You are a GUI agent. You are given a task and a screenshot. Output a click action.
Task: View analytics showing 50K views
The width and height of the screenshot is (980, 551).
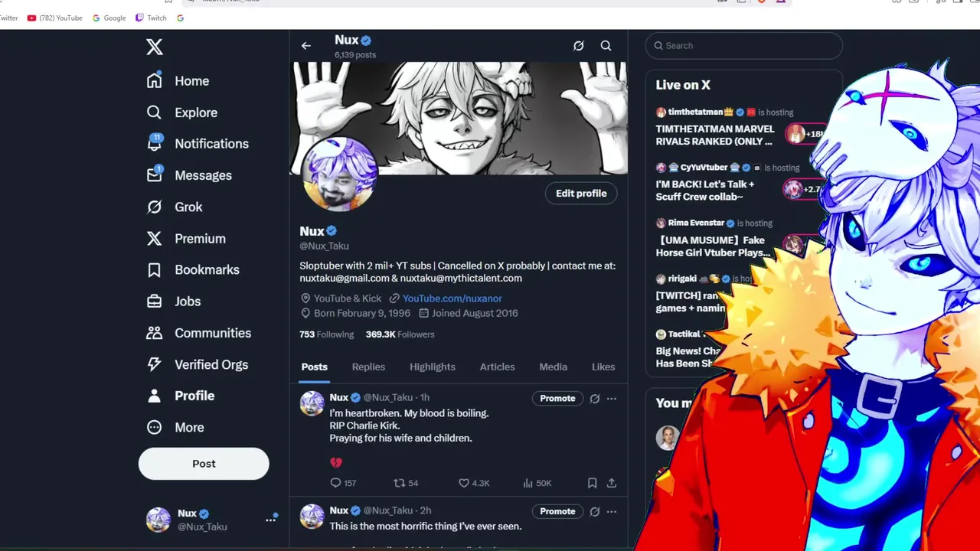point(537,483)
